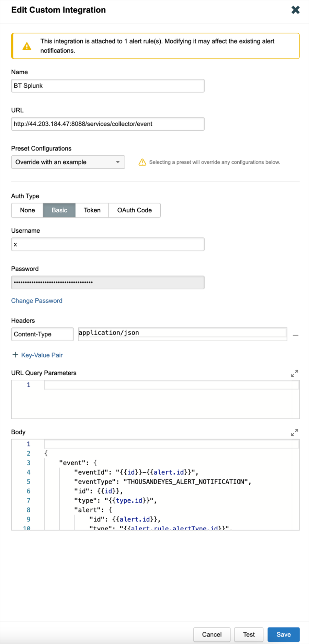This screenshot has width=309, height=644.
Task: Choose OAuth Code auth type
Action: click(x=134, y=210)
